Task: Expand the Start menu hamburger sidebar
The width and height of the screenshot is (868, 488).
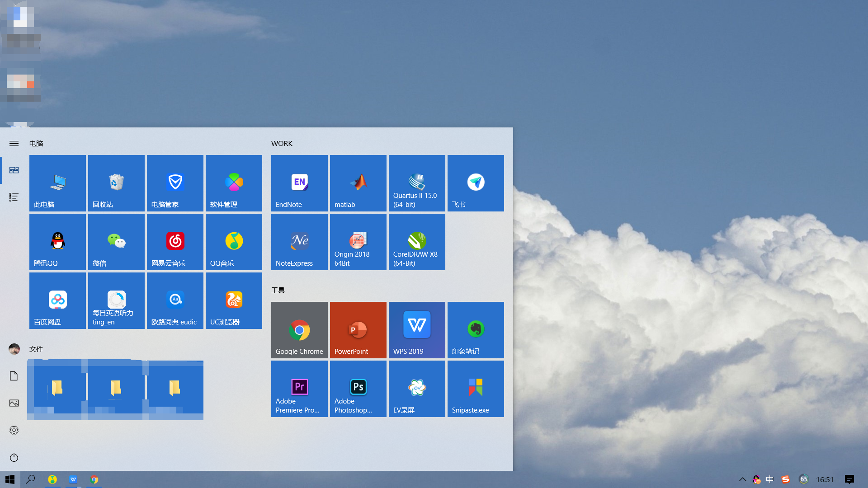Action: pyautogui.click(x=14, y=143)
